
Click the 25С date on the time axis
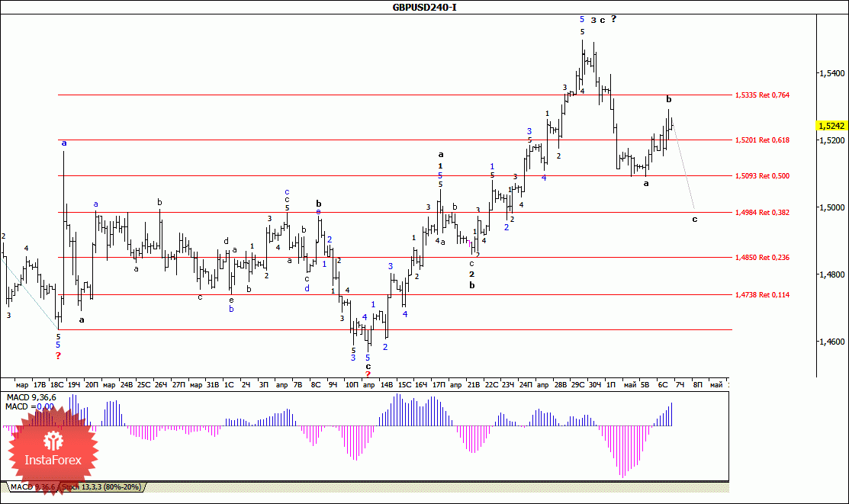[143, 385]
